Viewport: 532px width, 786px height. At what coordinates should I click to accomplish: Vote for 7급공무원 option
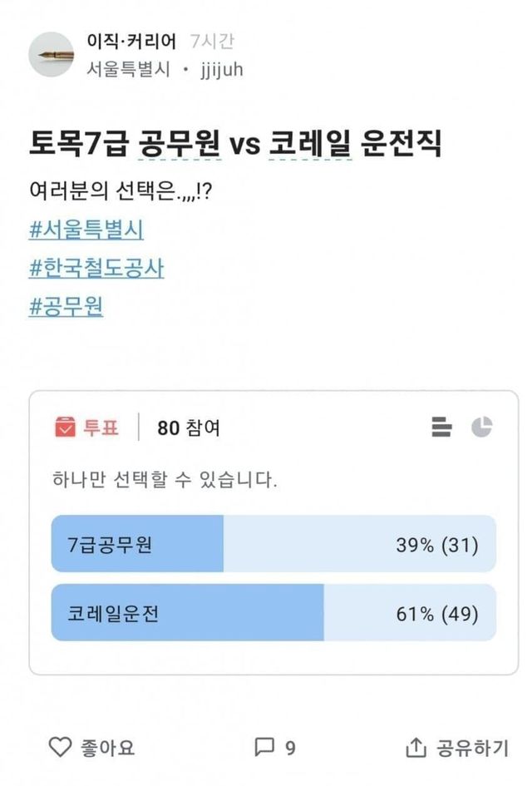point(273,544)
